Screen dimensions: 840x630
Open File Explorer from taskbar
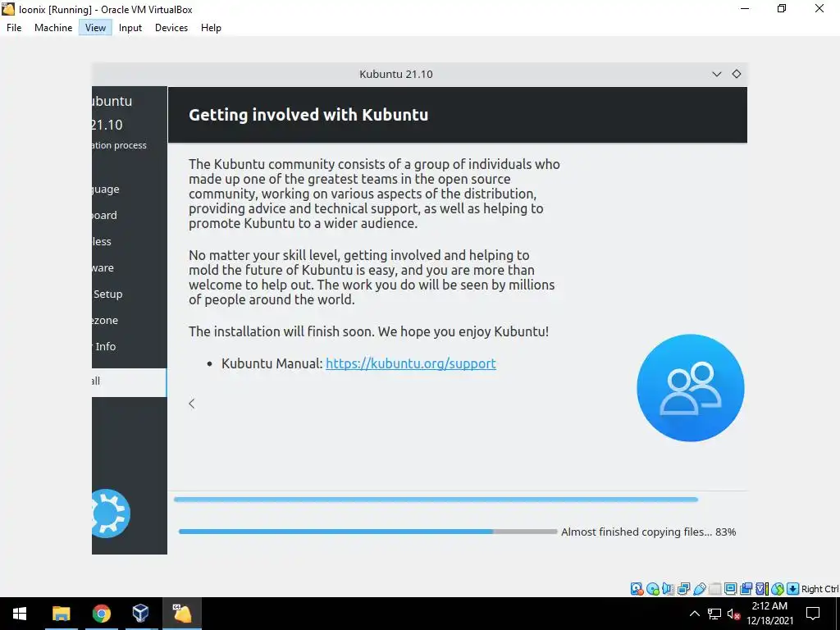[x=61, y=614]
